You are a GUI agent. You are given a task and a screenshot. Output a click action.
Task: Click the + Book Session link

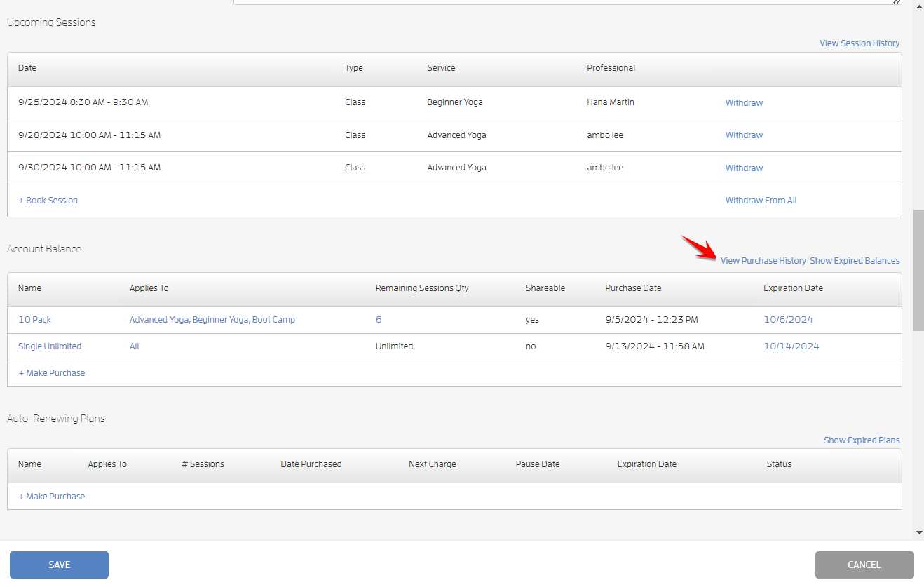(x=48, y=201)
